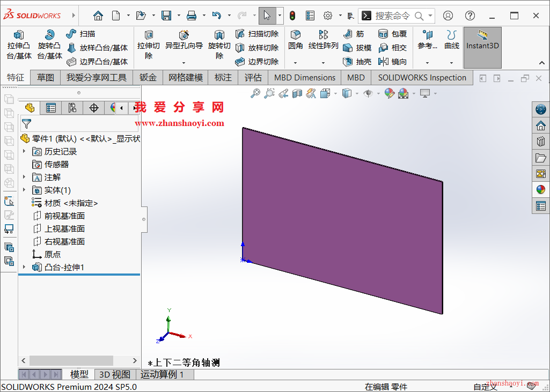Select the 镜向 mirror tool
Image resolution: width=550 pixels, height=392 pixels.
click(x=392, y=62)
